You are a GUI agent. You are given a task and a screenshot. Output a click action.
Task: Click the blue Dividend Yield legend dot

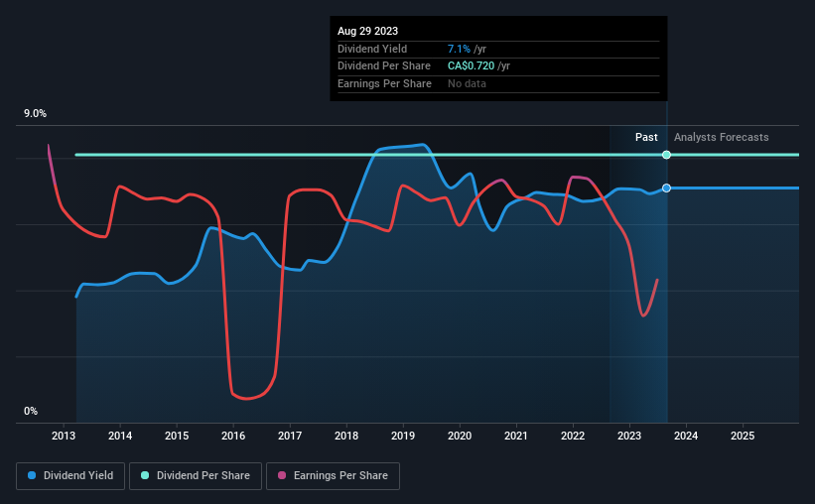tap(32, 475)
